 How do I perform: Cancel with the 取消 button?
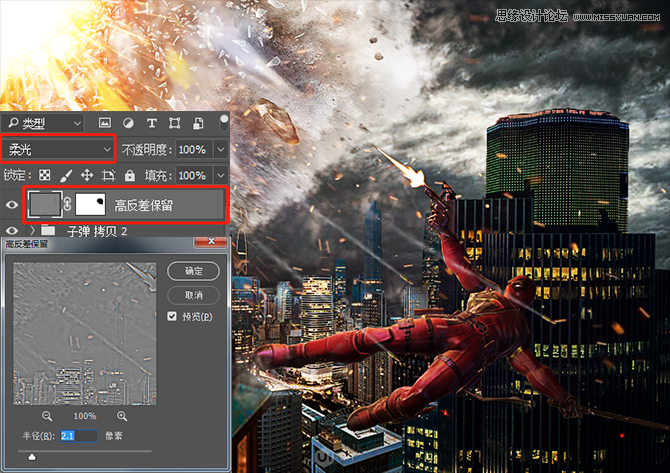194,295
